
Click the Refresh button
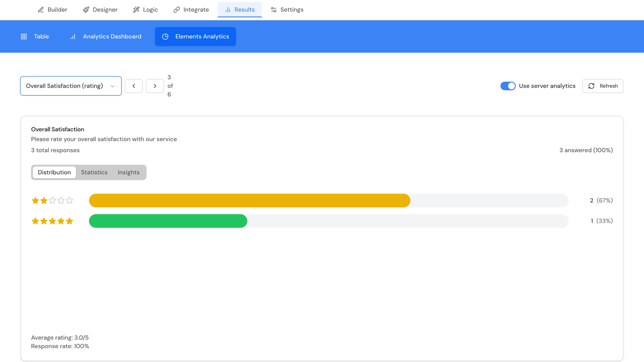click(x=603, y=86)
